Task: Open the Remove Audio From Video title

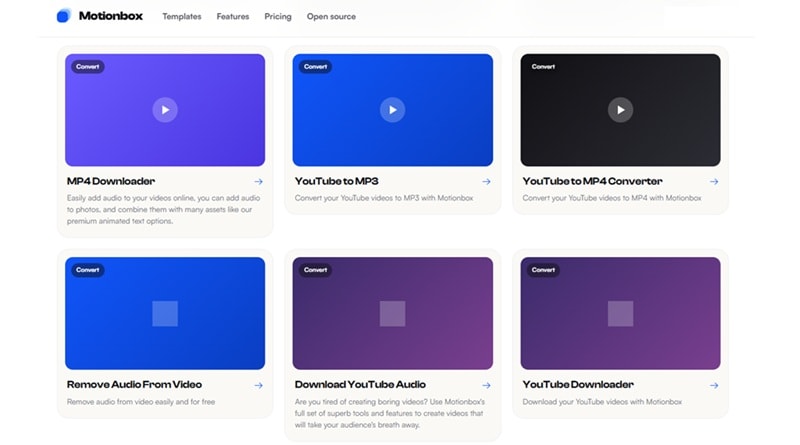Action: pyautogui.click(x=134, y=384)
